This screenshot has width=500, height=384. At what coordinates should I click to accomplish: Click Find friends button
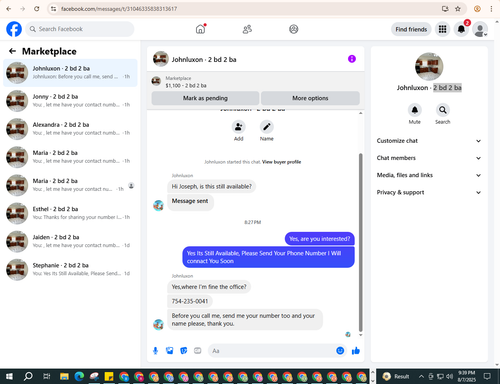point(411,29)
